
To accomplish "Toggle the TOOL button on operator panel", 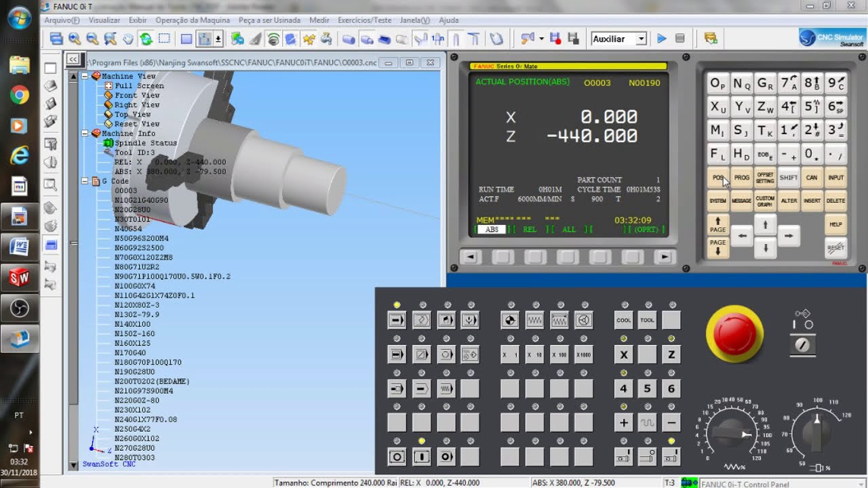I will [648, 320].
